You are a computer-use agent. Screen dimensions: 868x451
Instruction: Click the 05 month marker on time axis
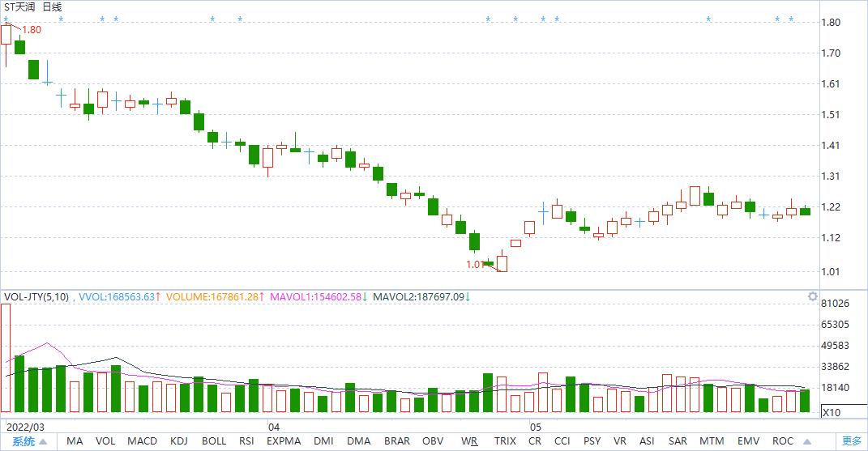[x=535, y=428]
